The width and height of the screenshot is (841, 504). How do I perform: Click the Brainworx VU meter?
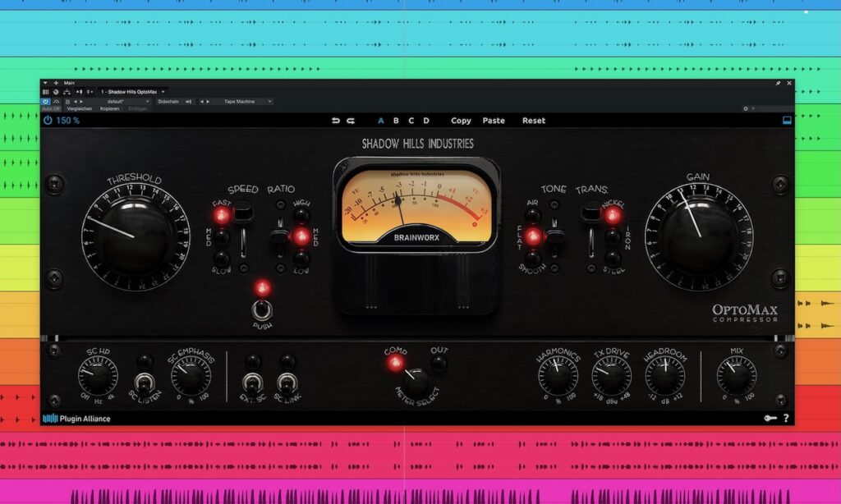coord(416,206)
